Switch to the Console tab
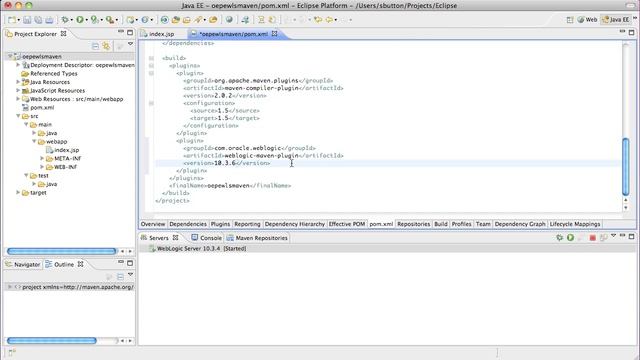The image size is (640, 360). pos(207,238)
